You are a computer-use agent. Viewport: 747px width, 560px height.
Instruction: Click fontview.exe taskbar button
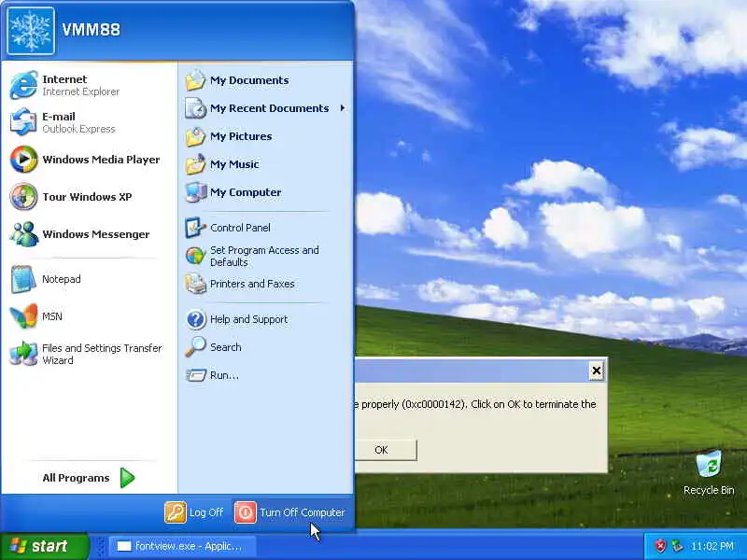182,546
